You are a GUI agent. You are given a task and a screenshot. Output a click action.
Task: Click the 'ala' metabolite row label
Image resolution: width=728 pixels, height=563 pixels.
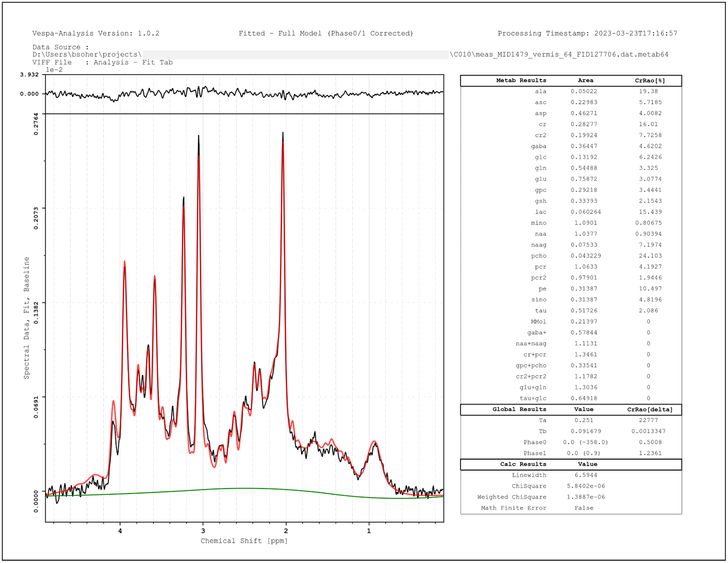(540, 91)
